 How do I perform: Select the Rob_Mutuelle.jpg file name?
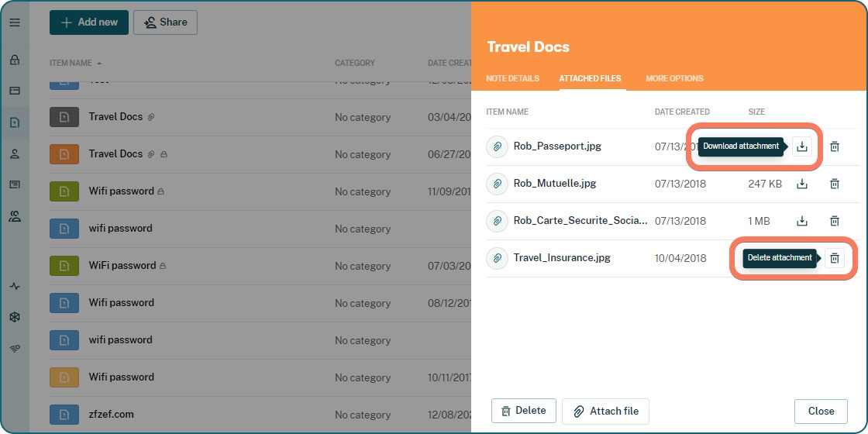(555, 183)
